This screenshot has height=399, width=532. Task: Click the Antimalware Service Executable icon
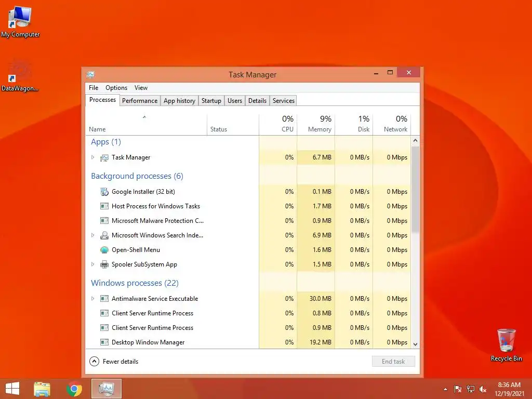[104, 299]
